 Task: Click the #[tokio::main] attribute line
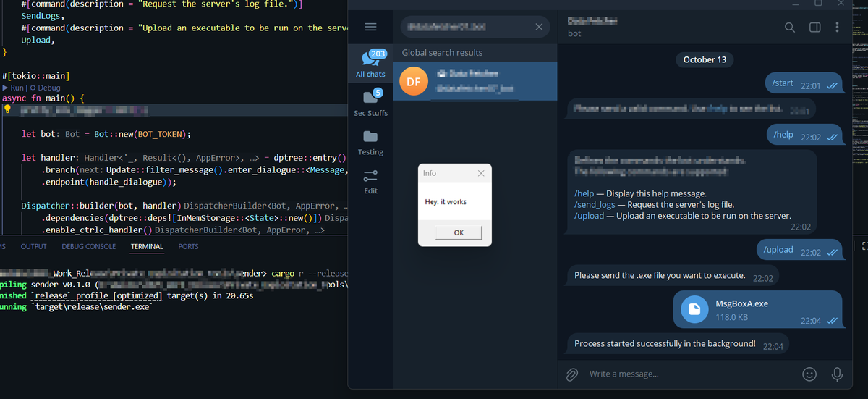click(x=36, y=76)
